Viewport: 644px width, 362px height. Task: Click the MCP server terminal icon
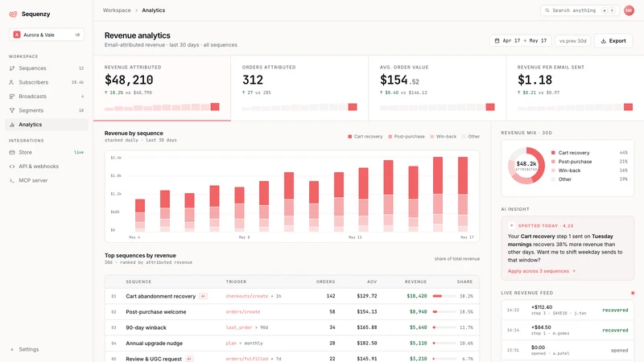[x=12, y=180]
